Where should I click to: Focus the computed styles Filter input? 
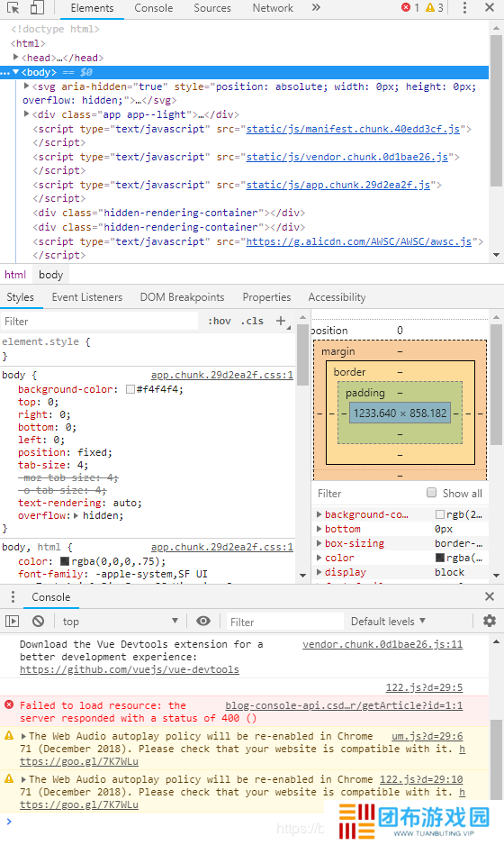click(x=368, y=493)
